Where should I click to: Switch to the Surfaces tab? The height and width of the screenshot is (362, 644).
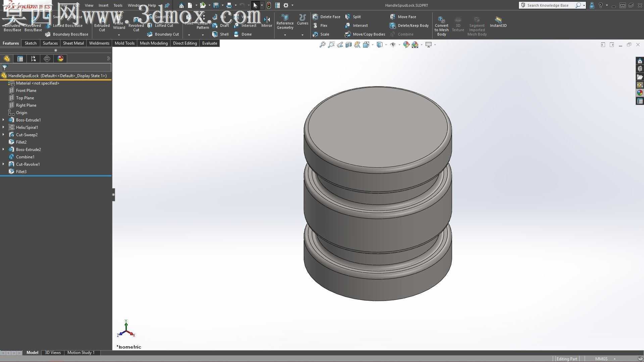point(50,43)
